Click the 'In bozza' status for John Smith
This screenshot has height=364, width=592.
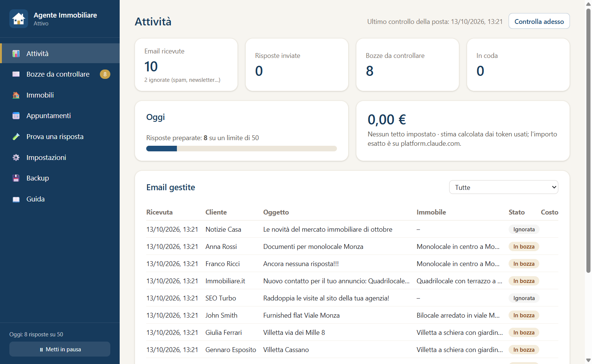point(524,315)
